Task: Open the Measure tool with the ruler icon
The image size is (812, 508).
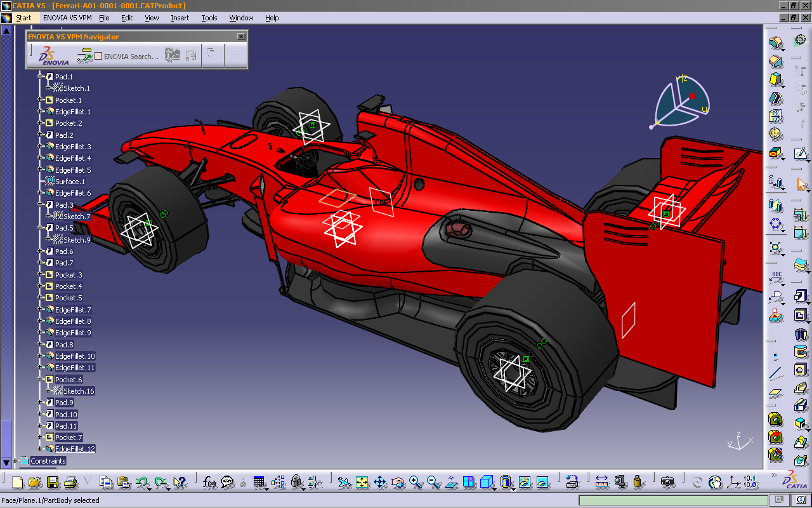Action: tap(601, 481)
